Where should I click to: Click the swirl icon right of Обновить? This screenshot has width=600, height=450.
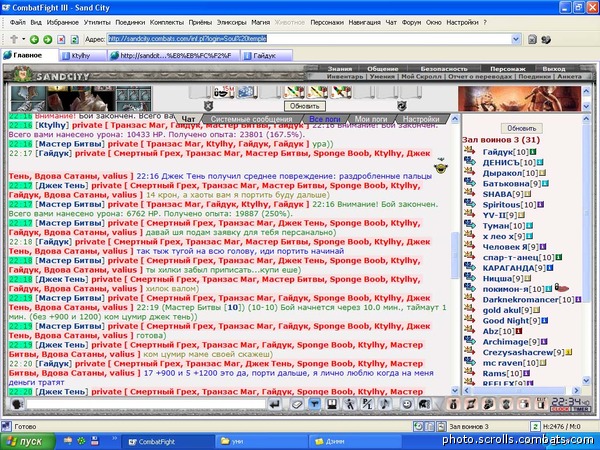[x=401, y=106]
